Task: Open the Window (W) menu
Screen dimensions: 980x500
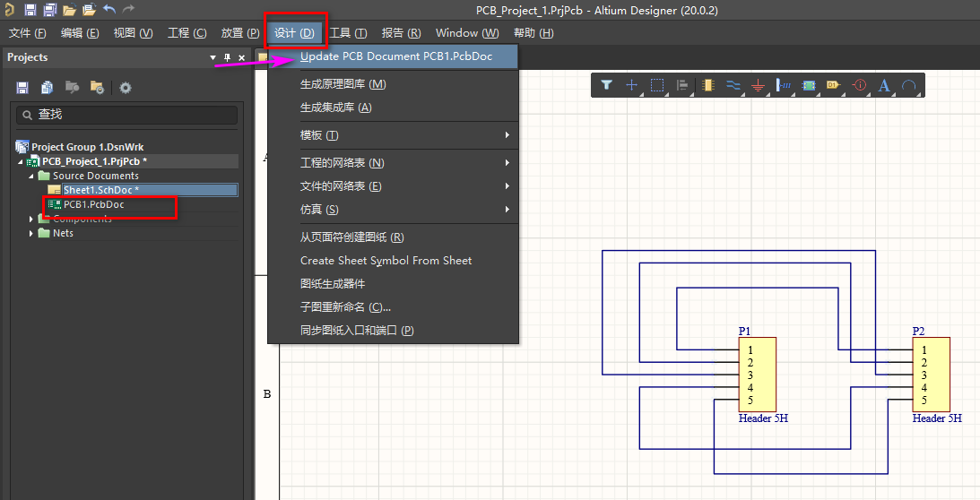Action: [x=467, y=33]
